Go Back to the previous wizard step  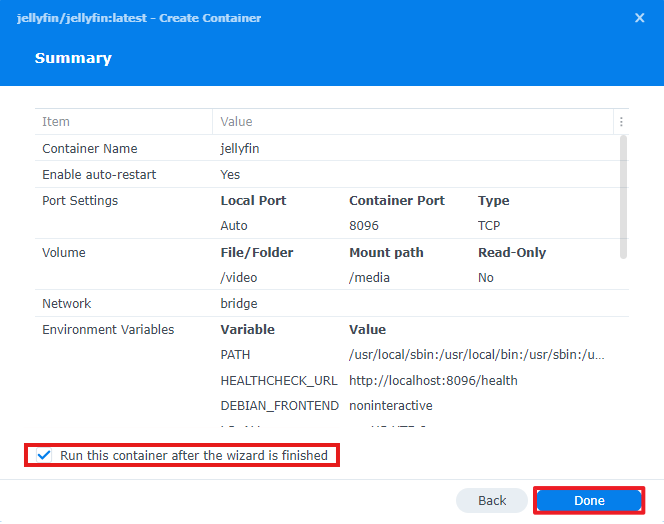[492, 501]
